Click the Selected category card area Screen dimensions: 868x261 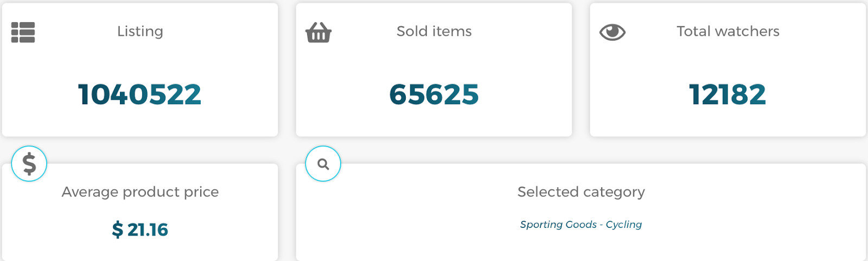[x=581, y=212]
